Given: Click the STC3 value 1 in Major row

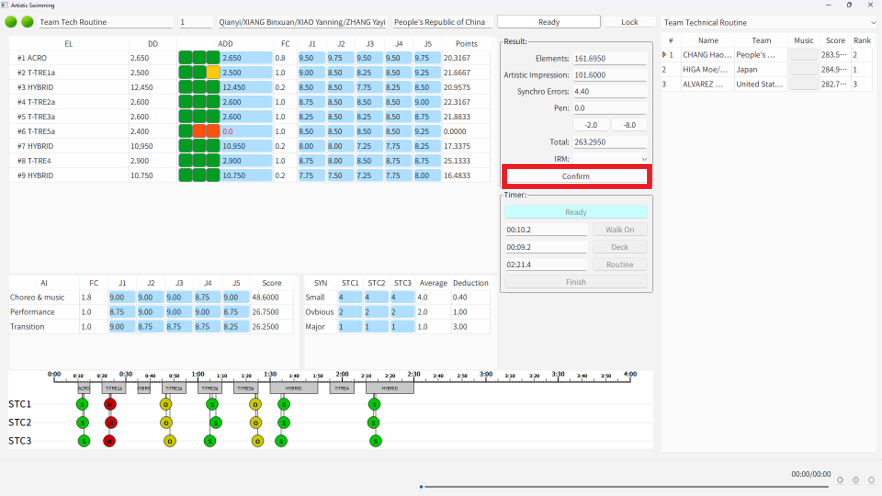Looking at the screenshot, I should coord(403,326).
